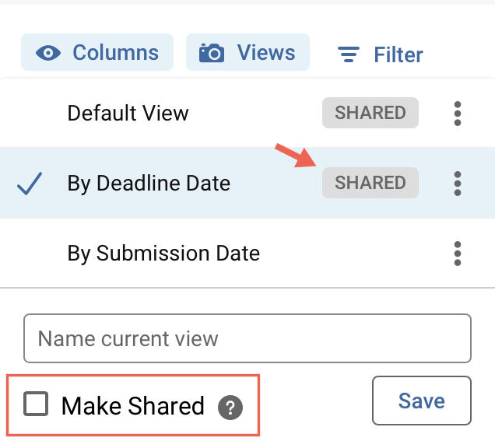Image resolution: width=495 pixels, height=448 pixels.
Task: Focus the Name current view field
Action: (247, 338)
